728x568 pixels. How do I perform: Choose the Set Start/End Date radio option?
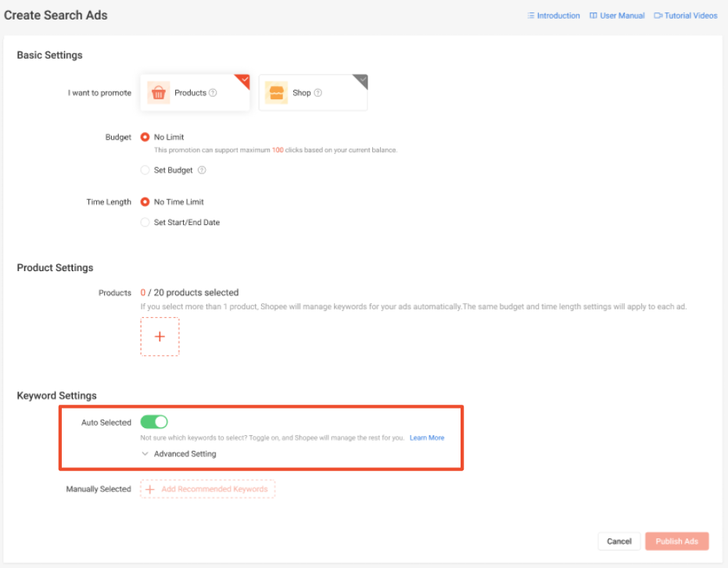click(x=145, y=223)
